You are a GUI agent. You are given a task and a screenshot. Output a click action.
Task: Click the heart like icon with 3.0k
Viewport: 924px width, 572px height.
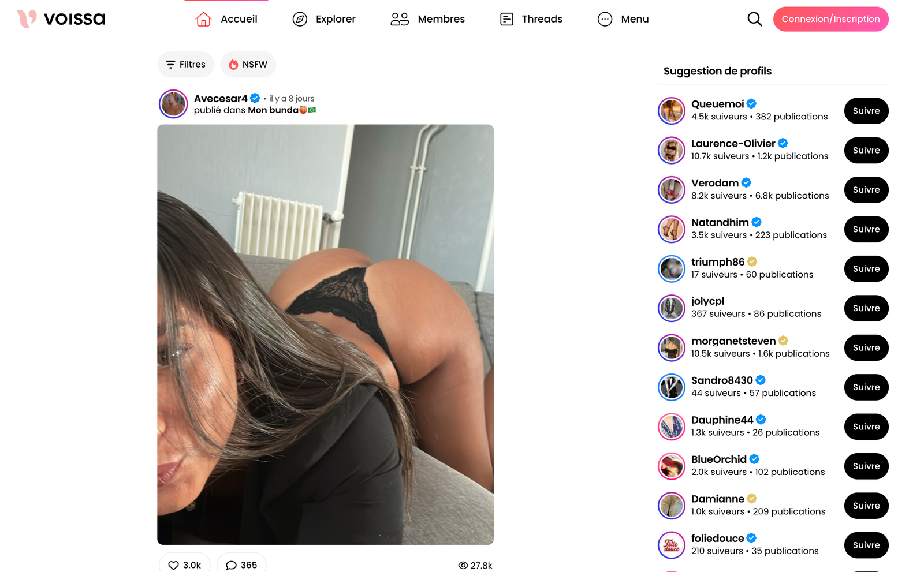173,565
